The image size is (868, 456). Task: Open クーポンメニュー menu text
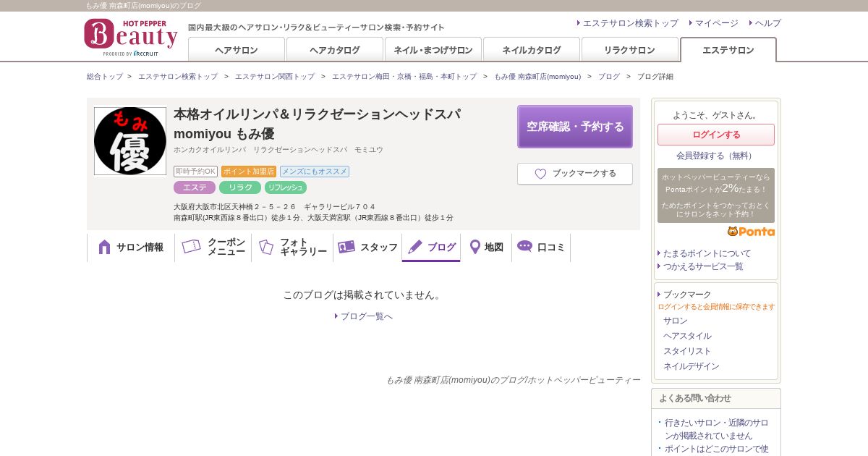pyautogui.click(x=226, y=247)
